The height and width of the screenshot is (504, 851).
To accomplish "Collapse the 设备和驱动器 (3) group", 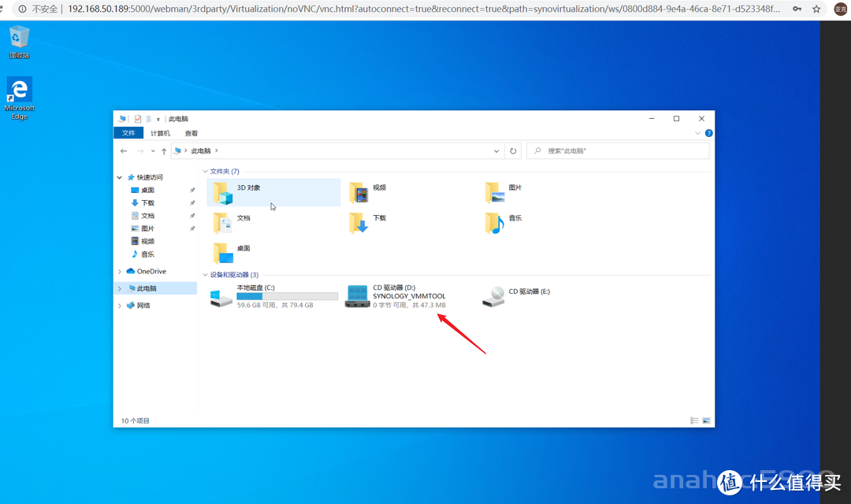I will click(205, 275).
